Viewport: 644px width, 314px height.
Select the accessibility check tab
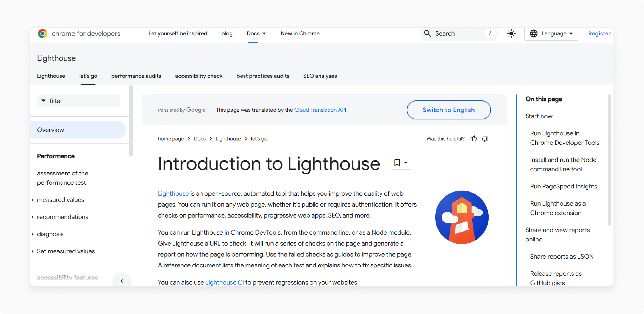199,76
